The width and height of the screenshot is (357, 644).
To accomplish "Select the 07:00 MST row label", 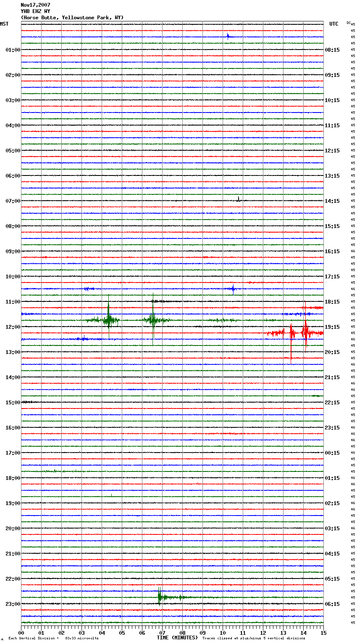I will click(13, 201).
